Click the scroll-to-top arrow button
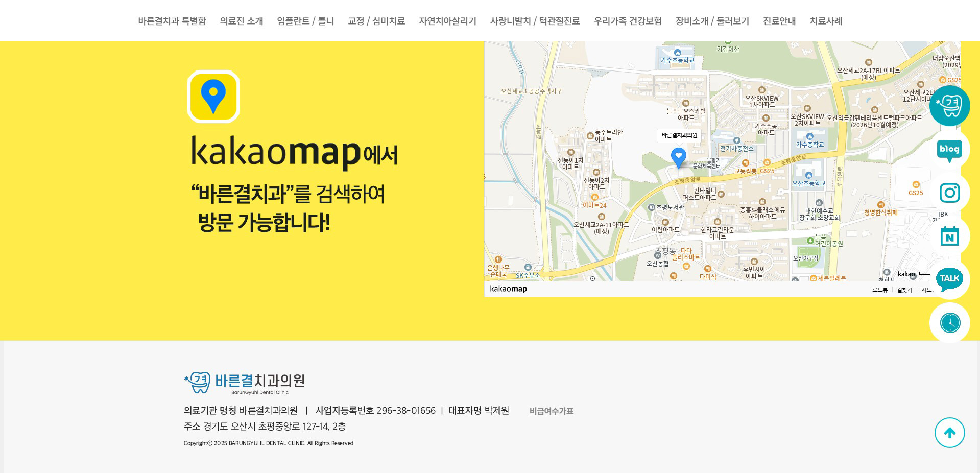This screenshot has height=473, width=980. pyautogui.click(x=950, y=433)
